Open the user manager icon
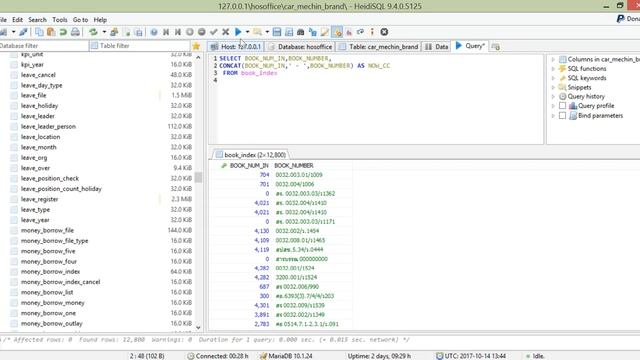 click(114, 32)
